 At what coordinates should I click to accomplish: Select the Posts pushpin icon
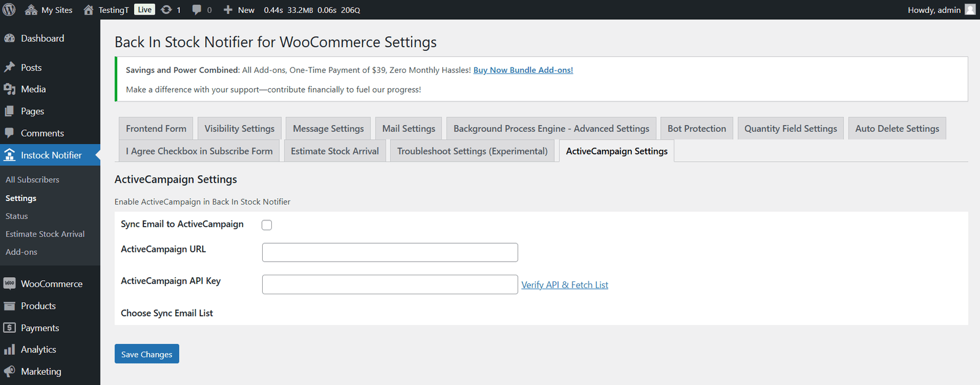(9, 67)
